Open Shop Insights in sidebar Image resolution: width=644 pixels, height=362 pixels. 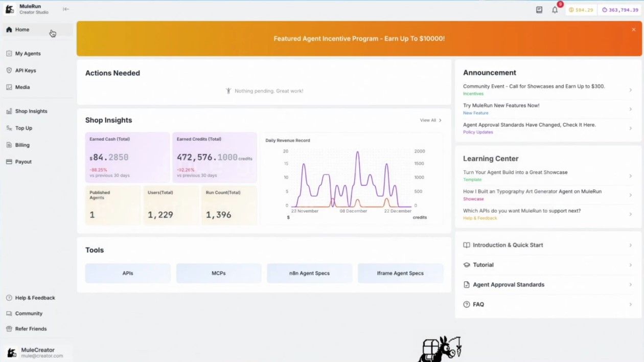tap(37, 111)
